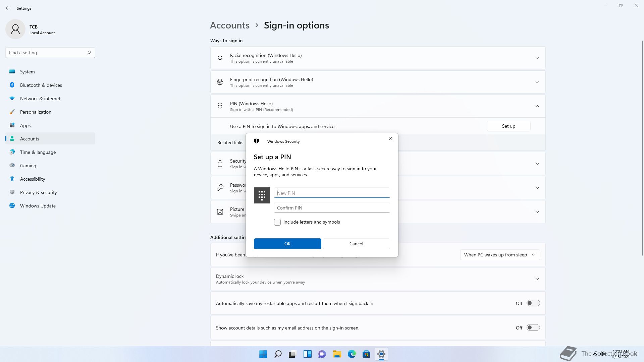Viewport: 644px width, 362px height.
Task: Click the Set up button for PIN
Action: [508, 126]
